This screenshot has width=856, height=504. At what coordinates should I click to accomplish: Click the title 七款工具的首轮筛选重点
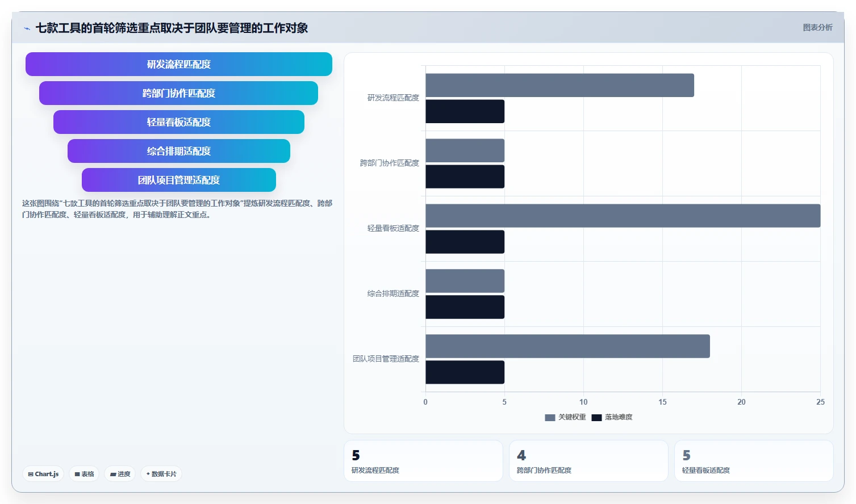[x=172, y=28]
